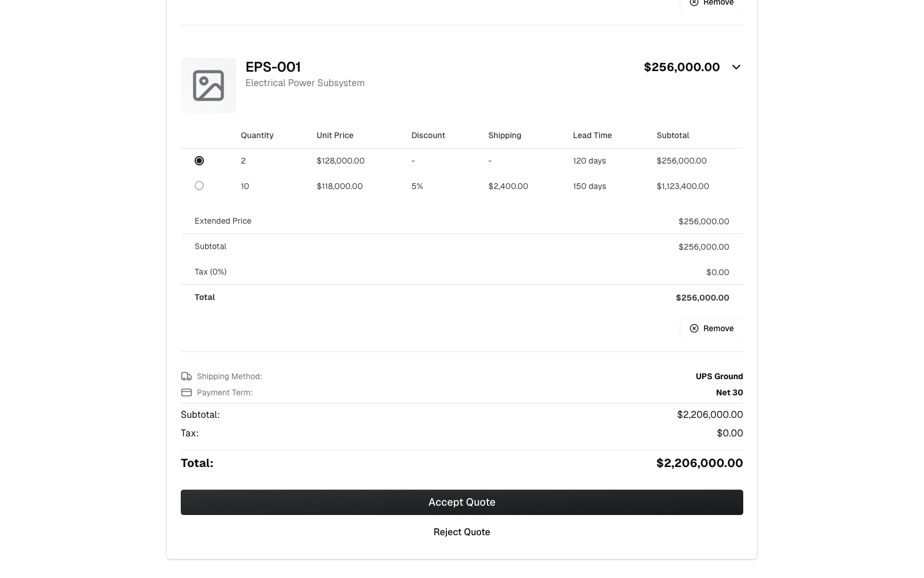This screenshot has height=578, width=924.
Task: Click the Lead Time column header
Action: coord(593,135)
